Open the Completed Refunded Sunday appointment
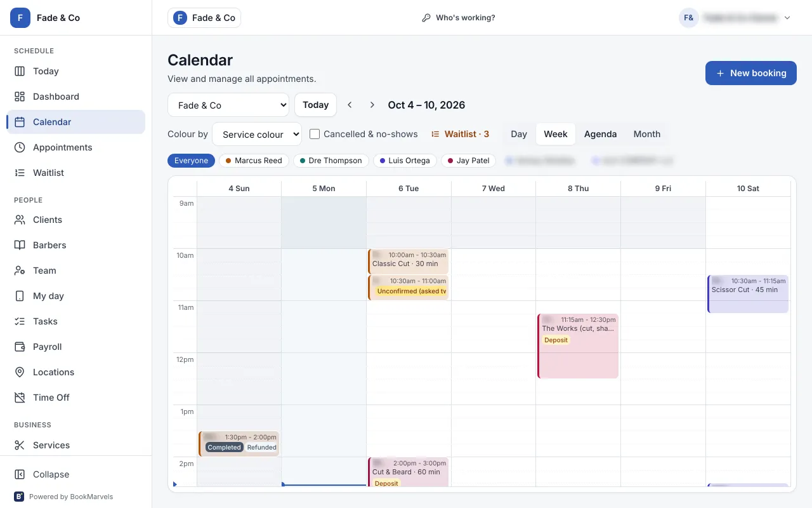The image size is (812, 508). [239, 444]
